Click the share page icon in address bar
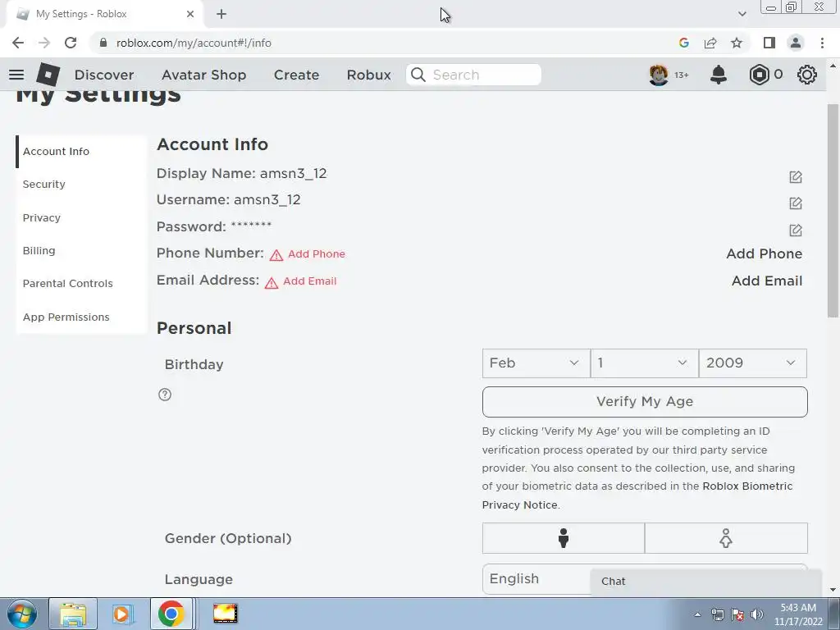Image resolution: width=840 pixels, height=630 pixels. coord(710,43)
